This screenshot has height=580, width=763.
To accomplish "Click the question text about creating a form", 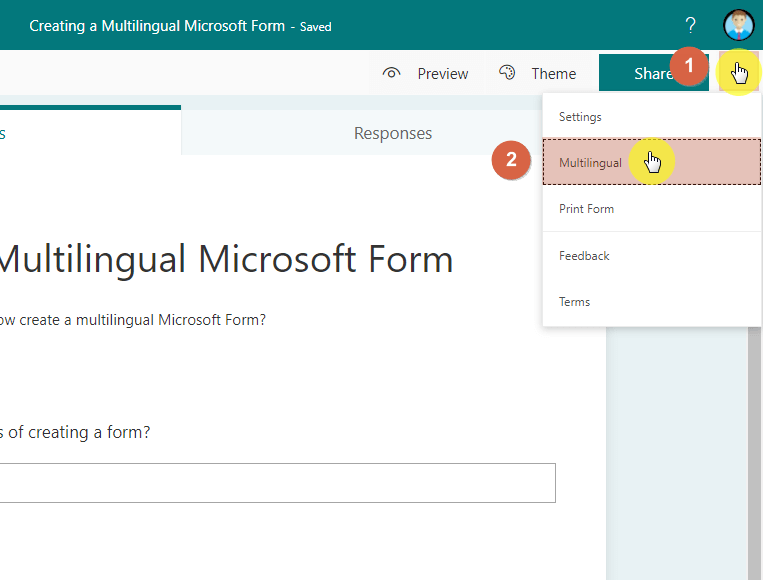I will point(75,432).
